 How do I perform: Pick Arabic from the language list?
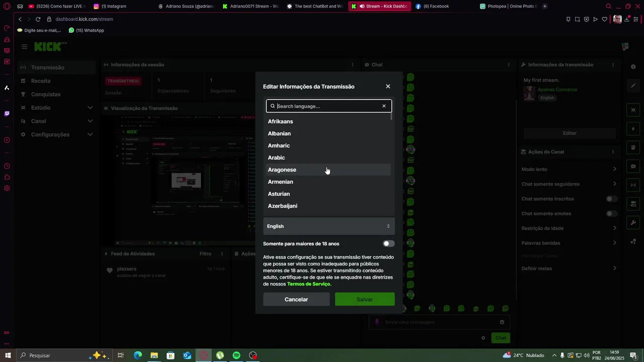tap(329, 158)
